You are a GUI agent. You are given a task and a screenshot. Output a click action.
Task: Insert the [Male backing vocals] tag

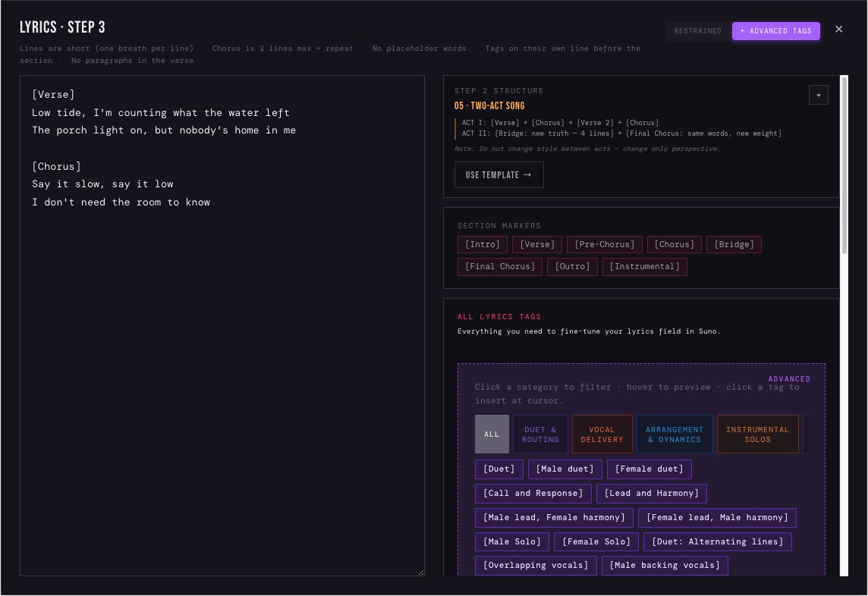point(665,566)
